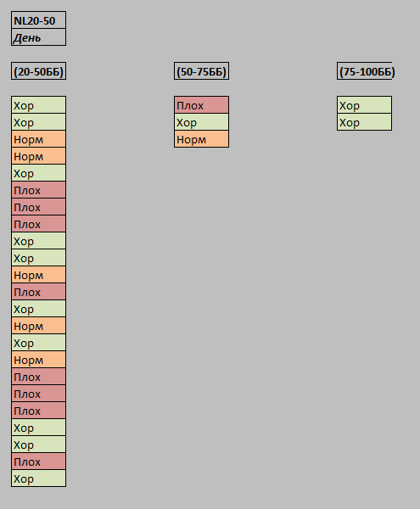
Task: Click the first Хор cell under (20-50ББ)
Action: coord(39,105)
